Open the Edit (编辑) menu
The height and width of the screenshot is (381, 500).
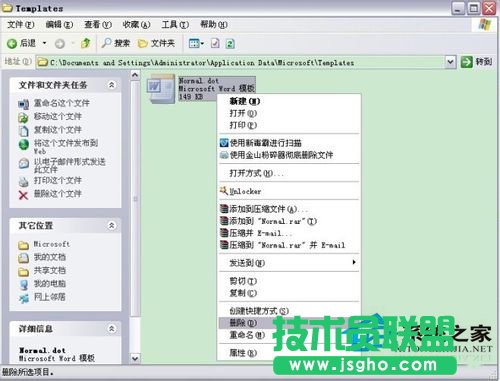point(59,25)
